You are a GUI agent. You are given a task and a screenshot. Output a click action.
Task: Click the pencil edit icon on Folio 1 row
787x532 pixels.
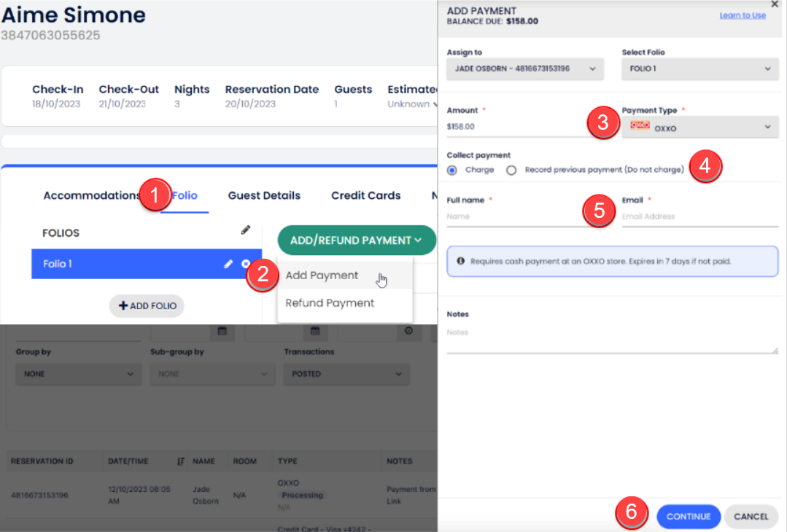coord(228,264)
